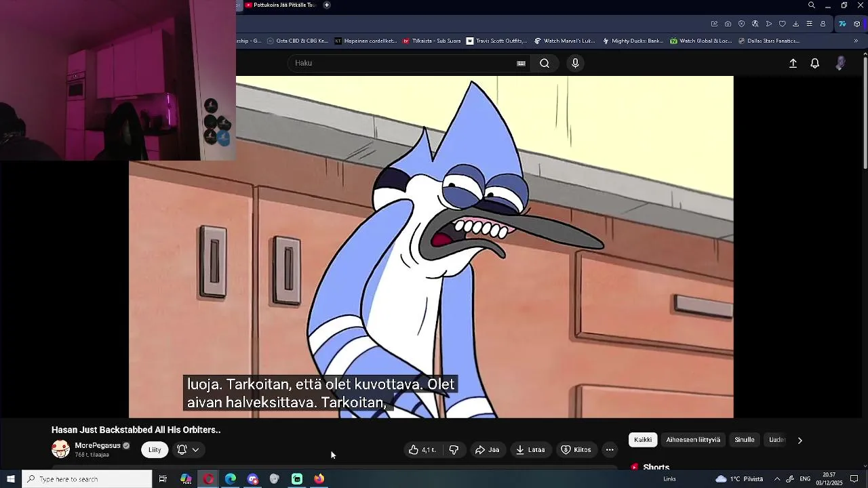Show hidden system tray icons
Viewport: 868px width, 488px height.
coord(777,479)
